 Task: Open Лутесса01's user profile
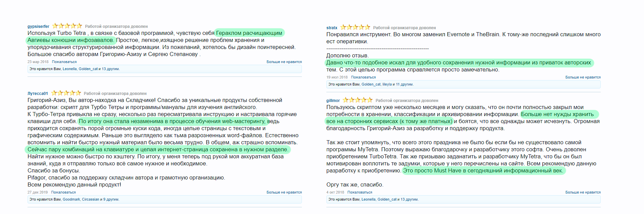pos(38,94)
